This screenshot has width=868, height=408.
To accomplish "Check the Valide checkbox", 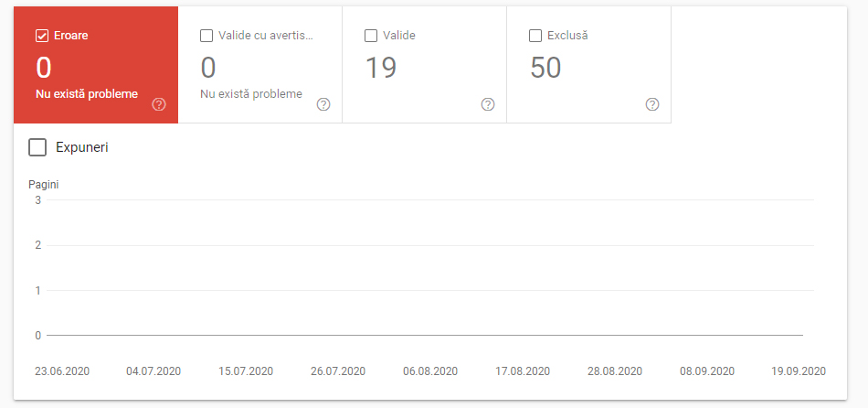I will click(x=371, y=36).
